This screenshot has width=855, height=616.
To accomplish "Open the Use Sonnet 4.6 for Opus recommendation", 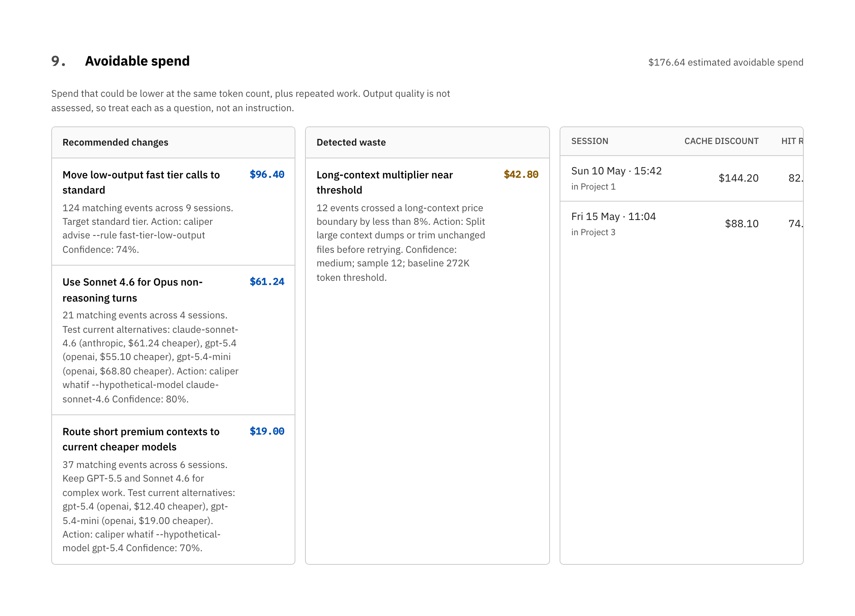I will click(x=173, y=340).
